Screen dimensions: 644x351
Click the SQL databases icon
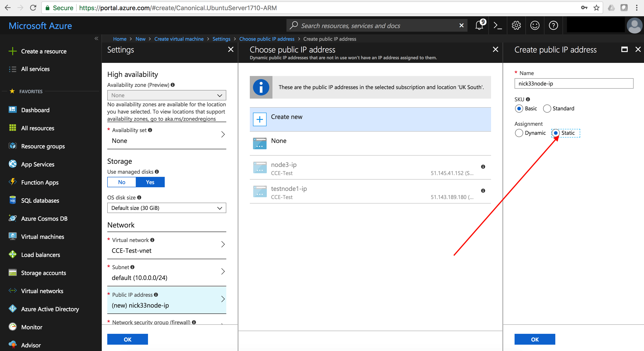coord(12,200)
